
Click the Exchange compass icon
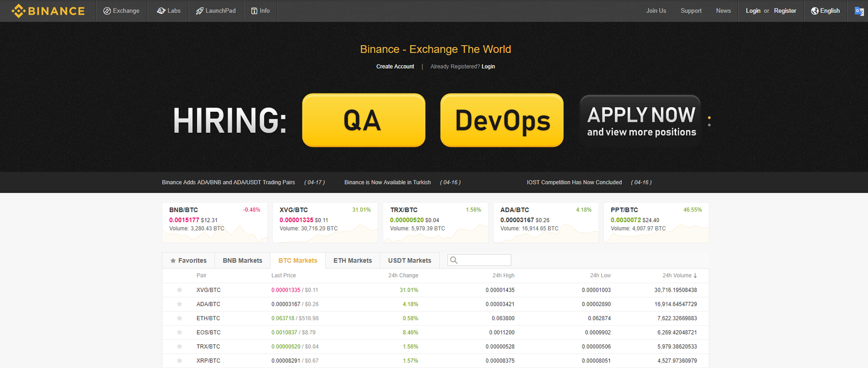tap(107, 11)
